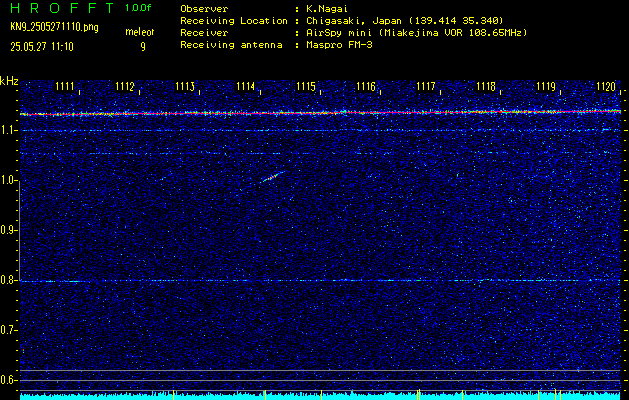Click the 1114 time axis label
Viewport: 629px width, 400px height.
tap(245, 86)
